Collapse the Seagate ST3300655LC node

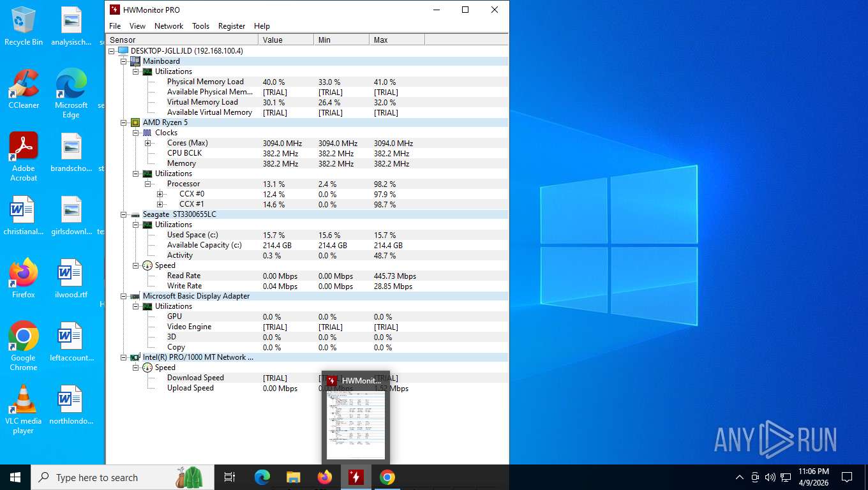(124, 214)
